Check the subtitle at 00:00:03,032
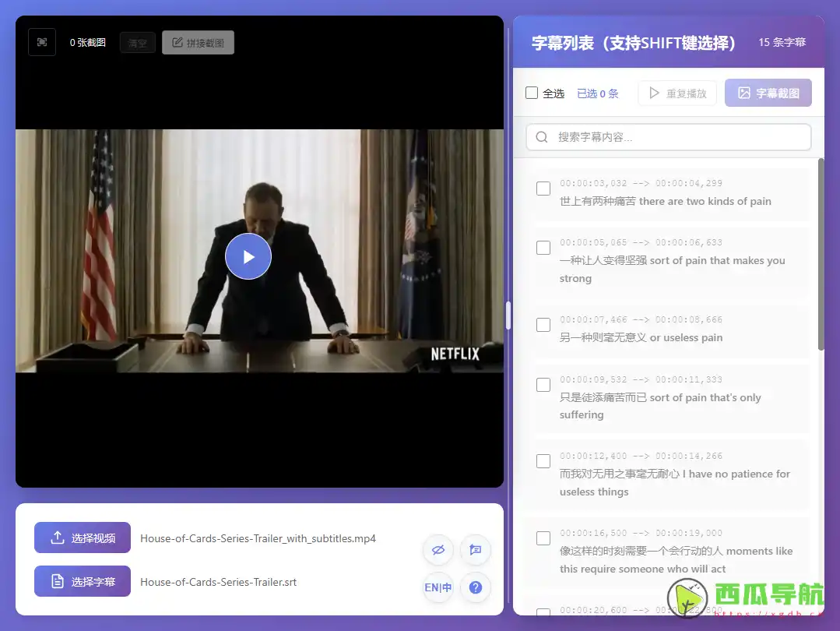The height and width of the screenshot is (631, 840). (543, 189)
